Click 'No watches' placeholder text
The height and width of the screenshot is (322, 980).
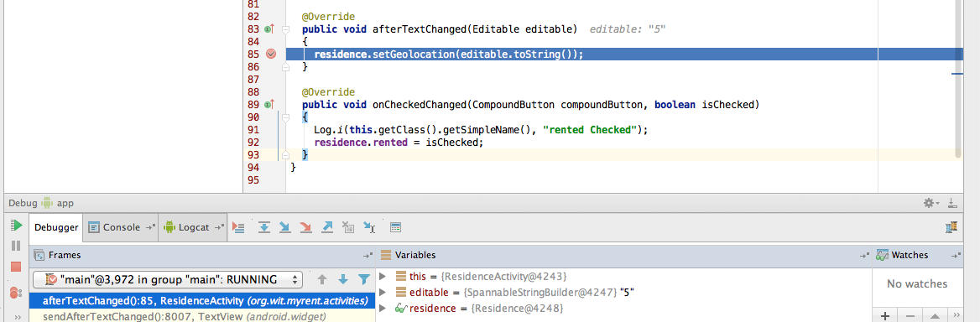(917, 284)
